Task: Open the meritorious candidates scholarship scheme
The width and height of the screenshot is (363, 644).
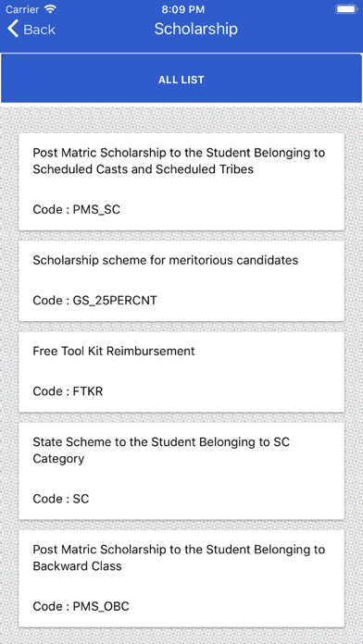Action: point(181,281)
